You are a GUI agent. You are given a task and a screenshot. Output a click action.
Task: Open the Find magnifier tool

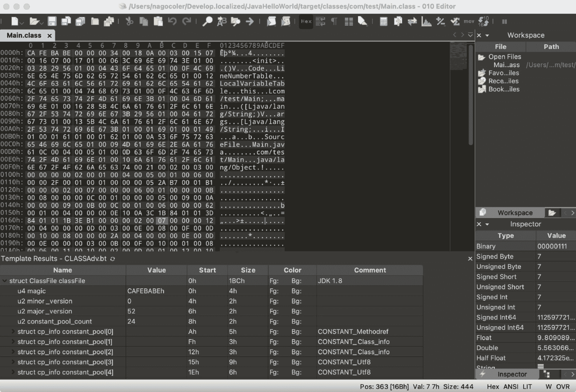point(207,21)
